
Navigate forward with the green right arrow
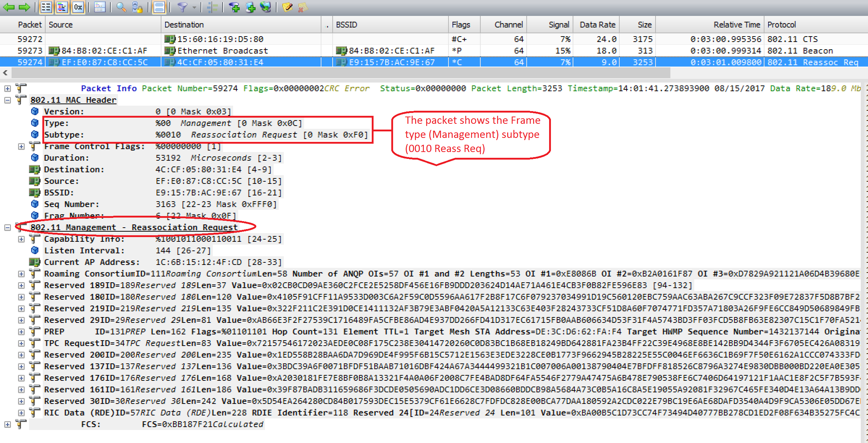[24, 7]
